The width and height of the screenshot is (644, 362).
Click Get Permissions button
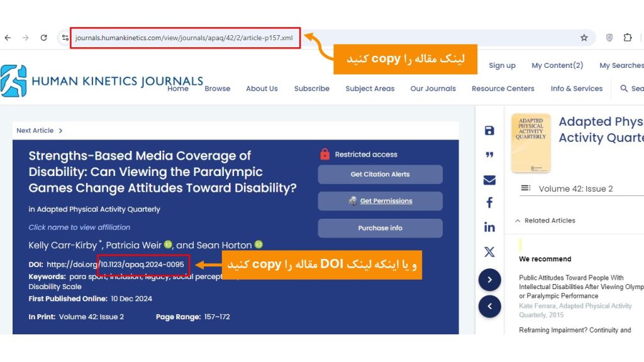380,201
